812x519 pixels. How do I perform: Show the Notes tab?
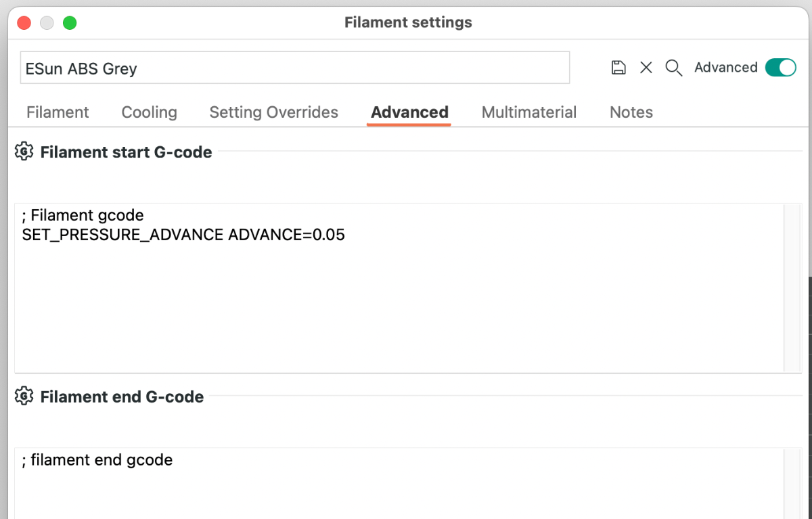coord(631,112)
